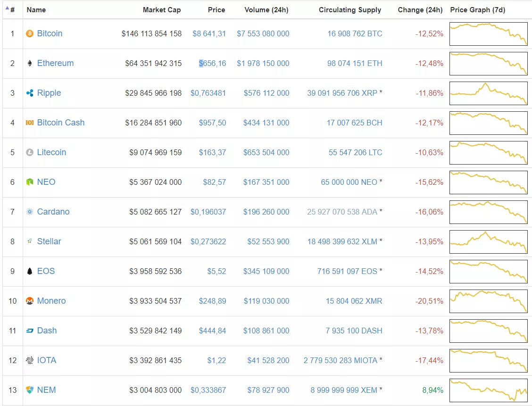Image resolution: width=532 pixels, height=406 pixels.
Task: Sort by Market Cap column header
Action: pyautogui.click(x=162, y=10)
